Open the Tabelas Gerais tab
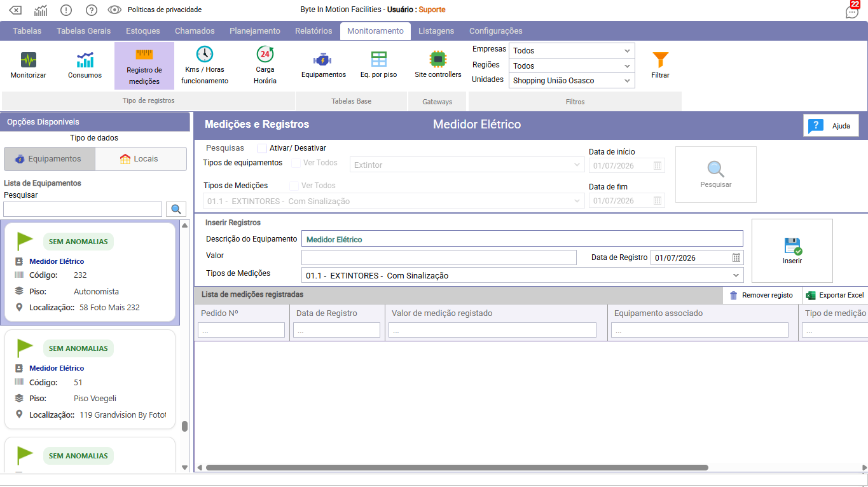This screenshot has width=868, height=487. (83, 31)
